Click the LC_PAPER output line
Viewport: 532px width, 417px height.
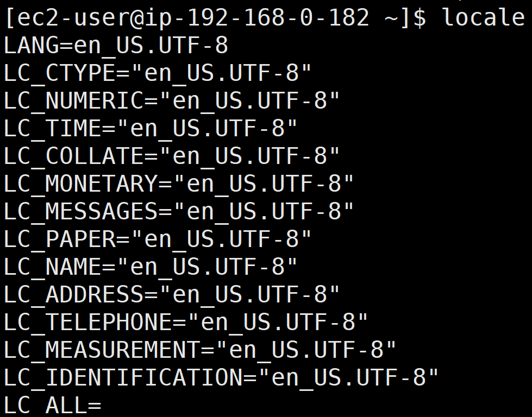(x=158, y=239)
